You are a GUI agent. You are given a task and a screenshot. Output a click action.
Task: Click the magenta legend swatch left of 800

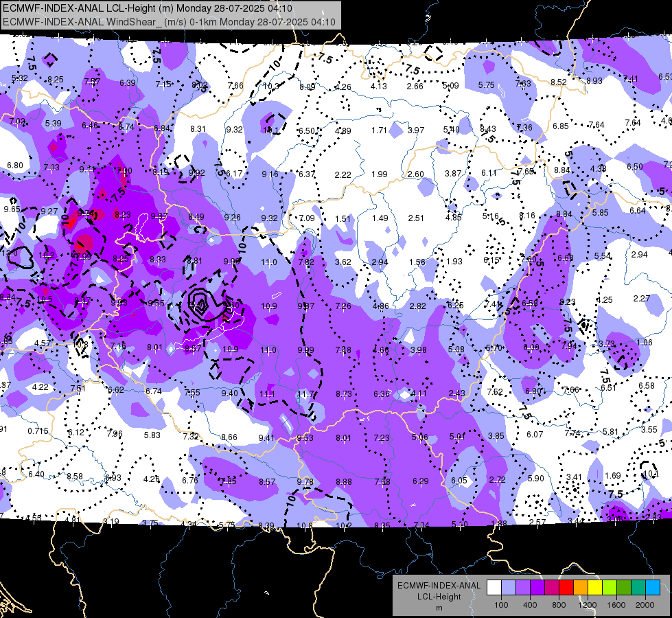tap(552, 588)
